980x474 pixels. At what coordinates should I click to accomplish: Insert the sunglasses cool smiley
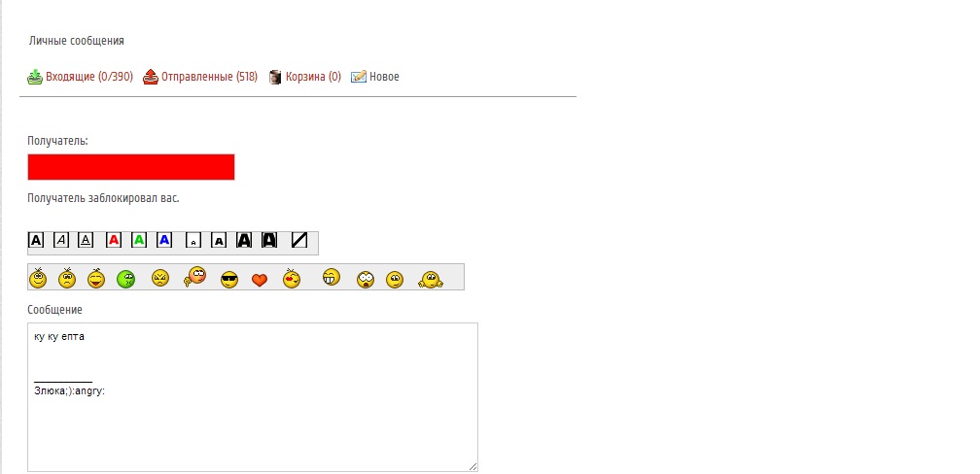pos(229,279)
